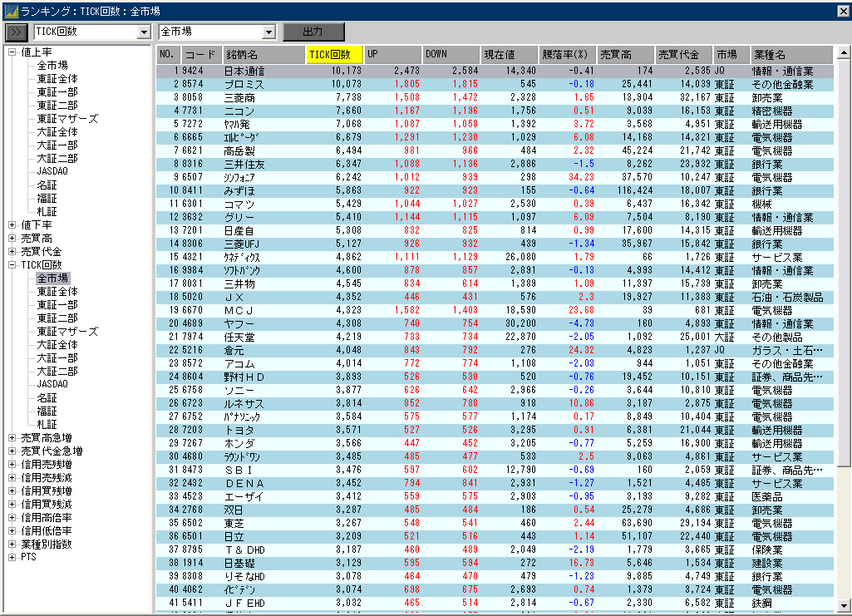The image size is (852, 616).
Task: Click the scrollbar up arrow of the table
Action: click(844, 52)
